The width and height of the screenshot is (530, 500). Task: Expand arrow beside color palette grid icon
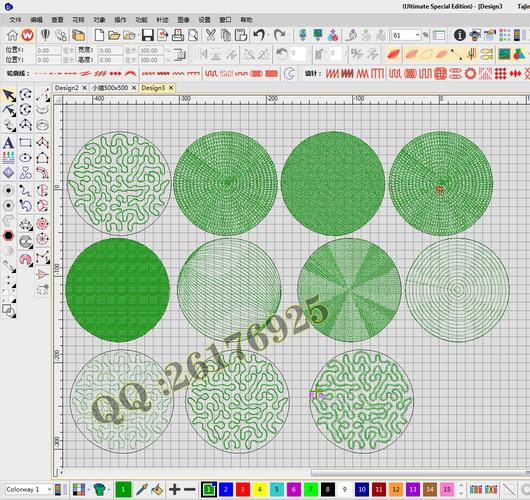pyautogui.click(x=88, y=490)
